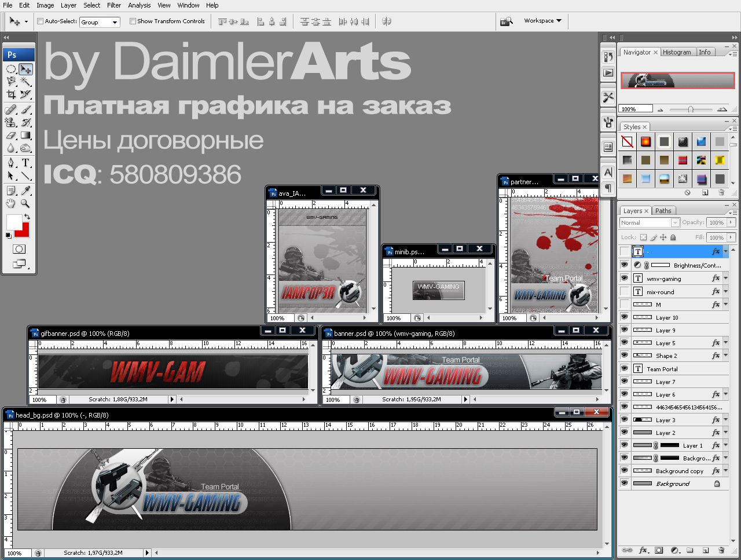Viewport: 741px width, 560px height.
Task: Show the mix-round text layer
Action: click(624, 291)
